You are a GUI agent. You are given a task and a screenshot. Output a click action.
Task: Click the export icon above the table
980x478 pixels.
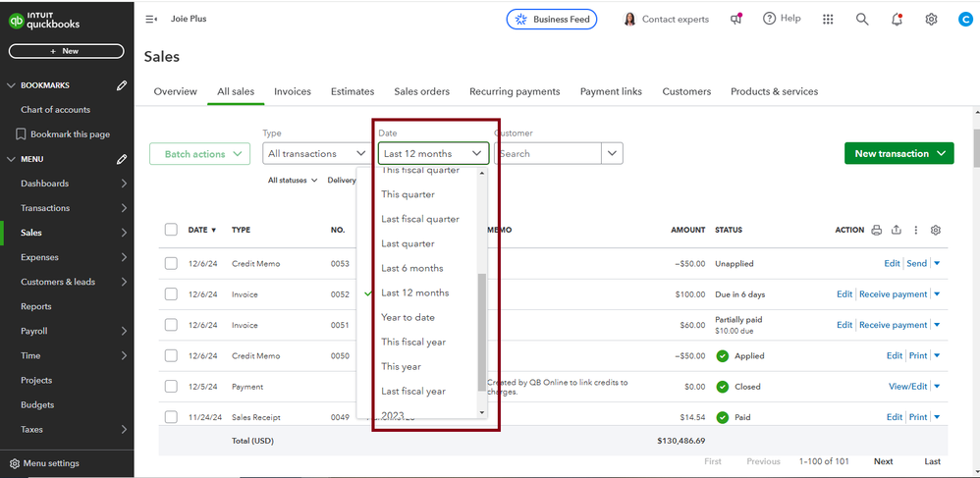tap(896, 230)
